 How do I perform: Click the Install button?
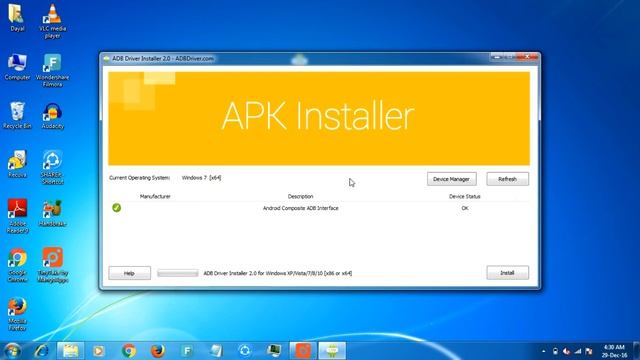click(x=507, y=273)
